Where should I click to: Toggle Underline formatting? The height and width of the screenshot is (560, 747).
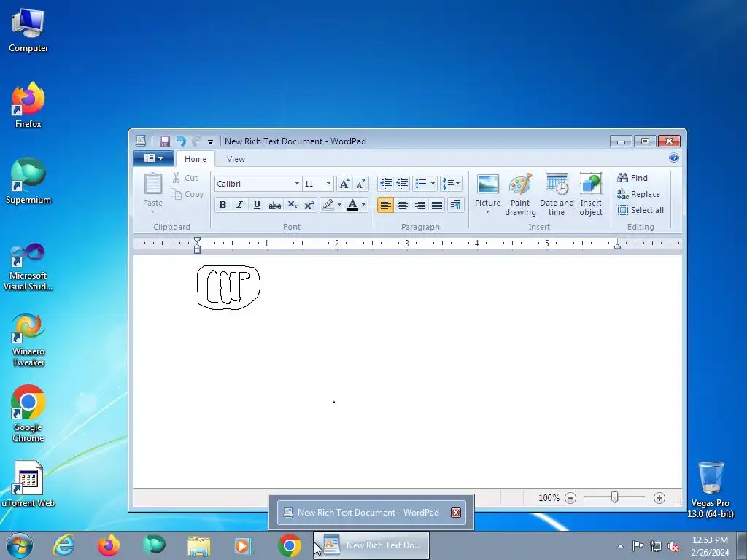pyautogui.click(x=257, y=205)
